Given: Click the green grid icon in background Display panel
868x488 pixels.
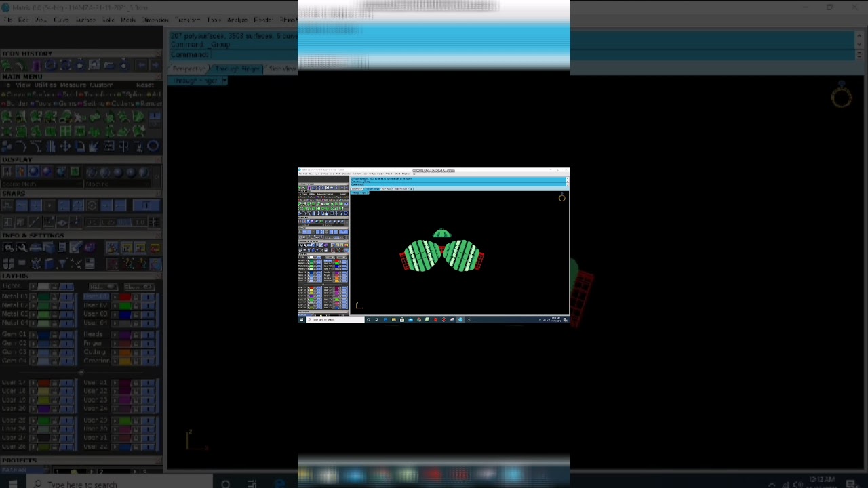Looking at the screenshot, I should [75, 171].
